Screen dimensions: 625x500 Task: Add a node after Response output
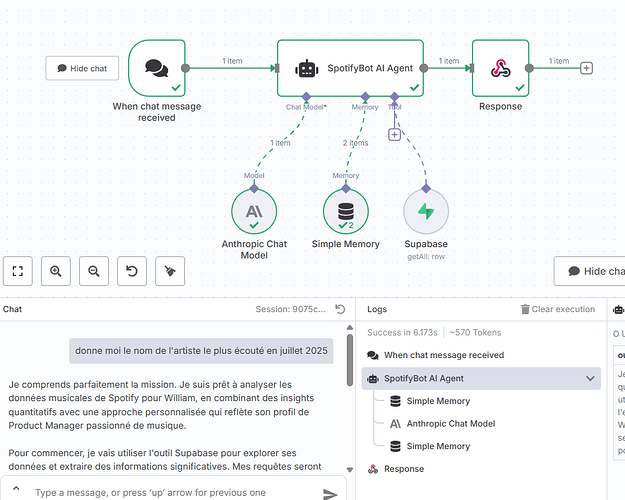pos(586,68)
